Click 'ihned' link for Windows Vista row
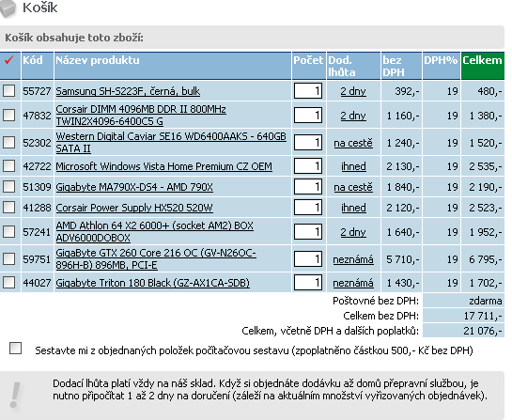Image resolution: width=512 pixels, height=420 pixels. pos(353,166)
